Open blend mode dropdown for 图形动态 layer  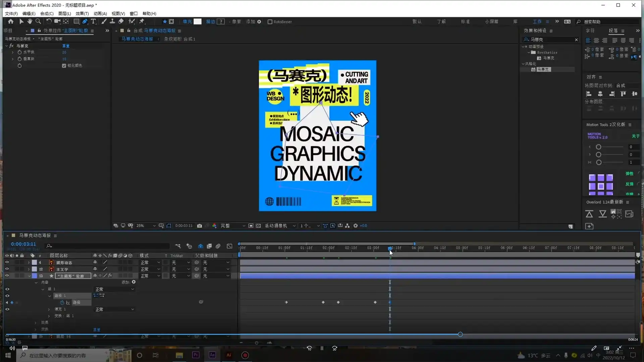click(x=150, y=262)
